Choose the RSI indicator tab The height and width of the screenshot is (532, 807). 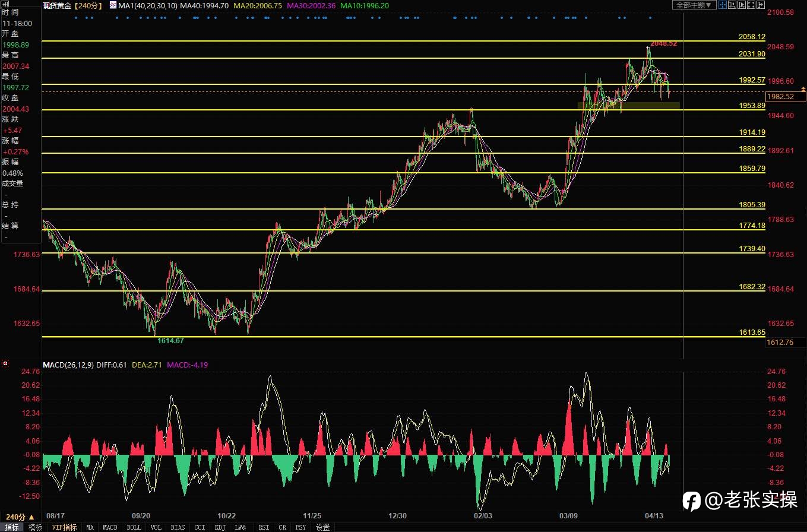click(264, 527)
